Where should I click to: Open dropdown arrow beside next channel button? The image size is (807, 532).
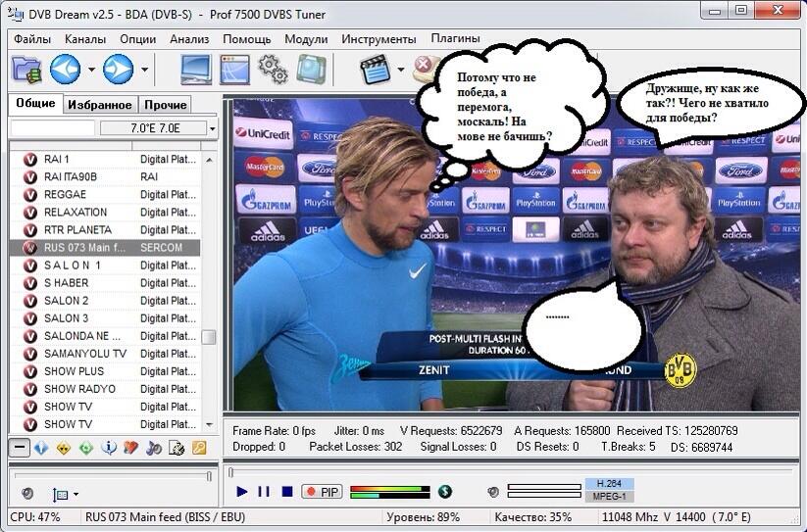[x=144, y=70]
